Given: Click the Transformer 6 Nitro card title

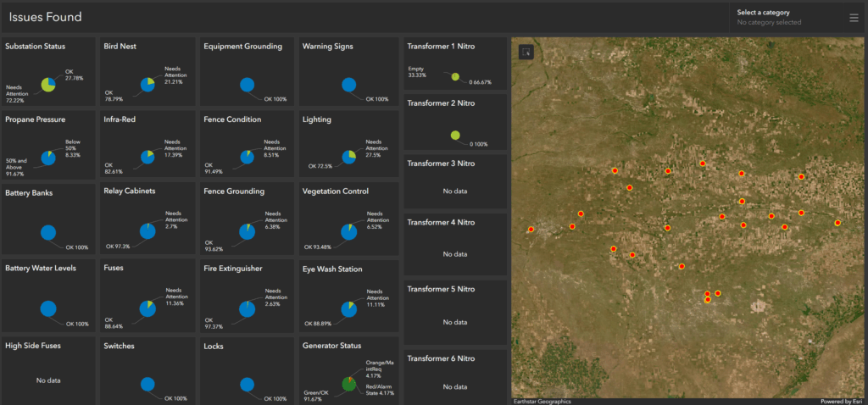Looking at the screenshot, I should coord(441,358).
